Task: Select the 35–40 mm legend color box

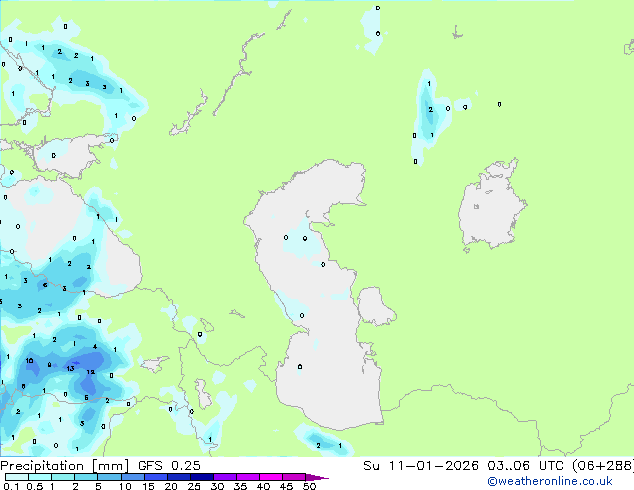Action: 247,477
